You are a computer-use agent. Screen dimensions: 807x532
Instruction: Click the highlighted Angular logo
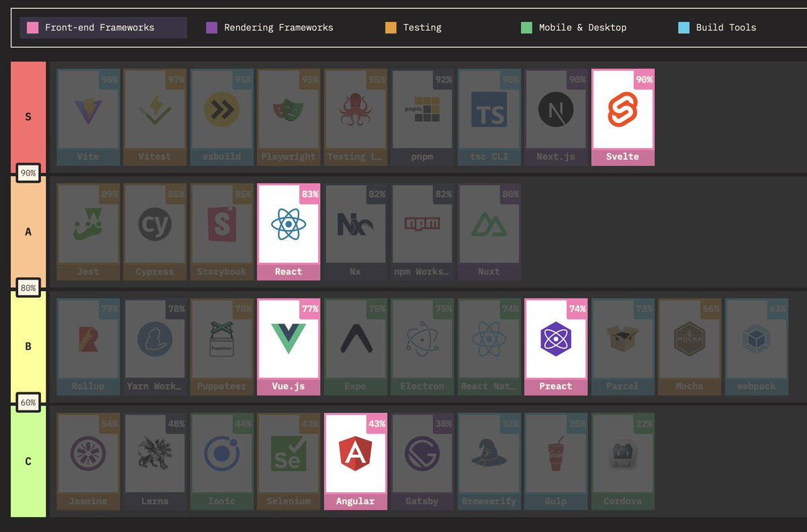355,454
